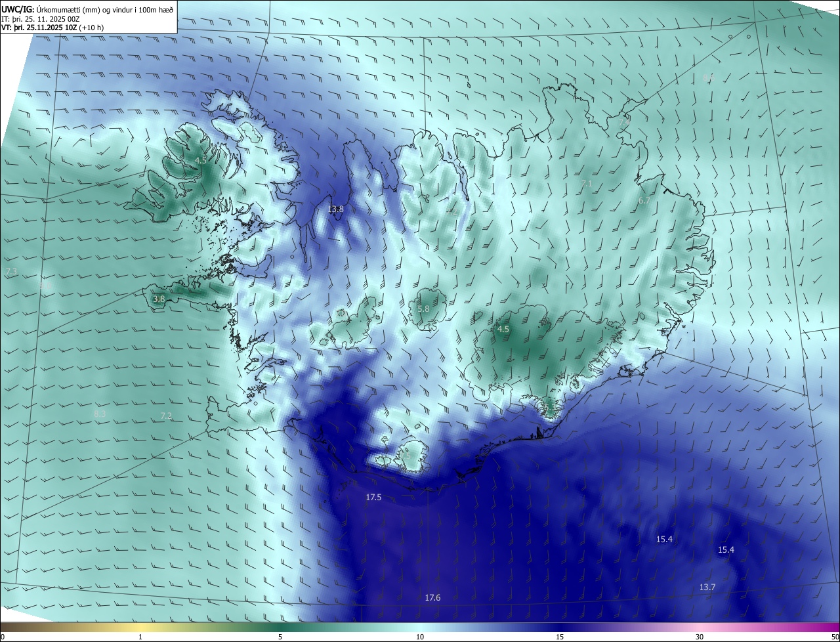Click the 10 tick label on the legend
Viewport: 840px width, 642px height.
420,637
